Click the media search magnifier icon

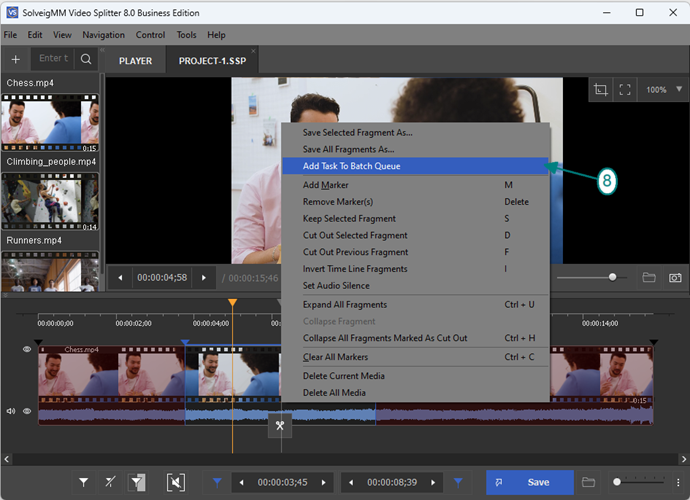coord(86,59)
